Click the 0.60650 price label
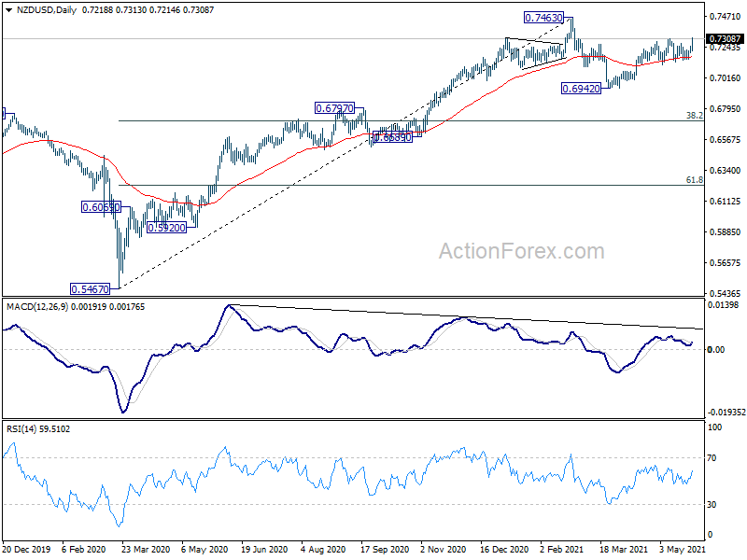The image size is (747, 560). (101, 207)
